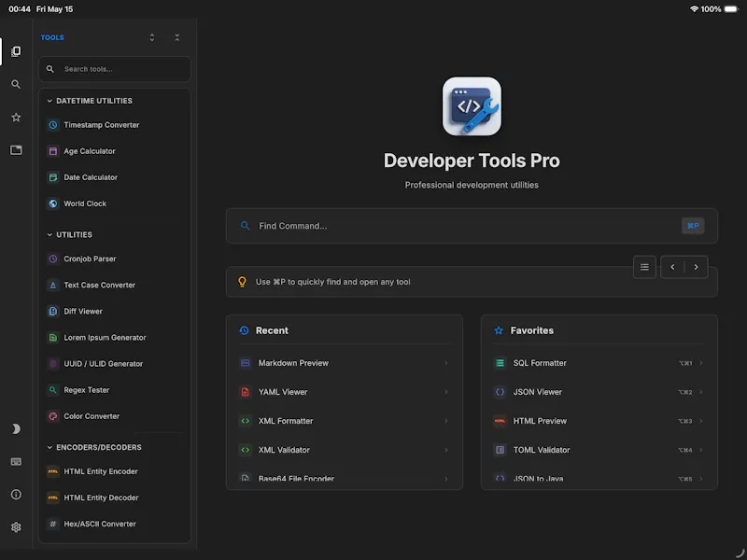This screenshot has width=747, height=560.
Task: Open Text Case Converter icon
Action: coord(53,285)
